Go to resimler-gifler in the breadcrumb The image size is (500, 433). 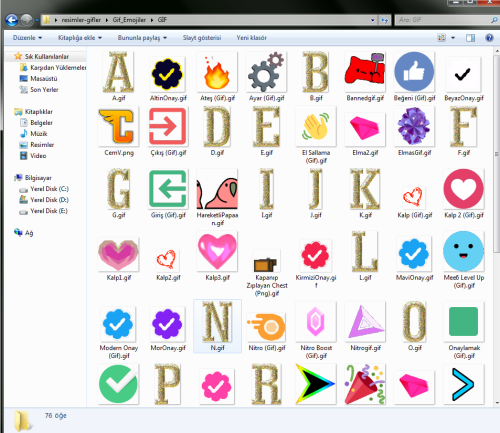pos(81,20)
